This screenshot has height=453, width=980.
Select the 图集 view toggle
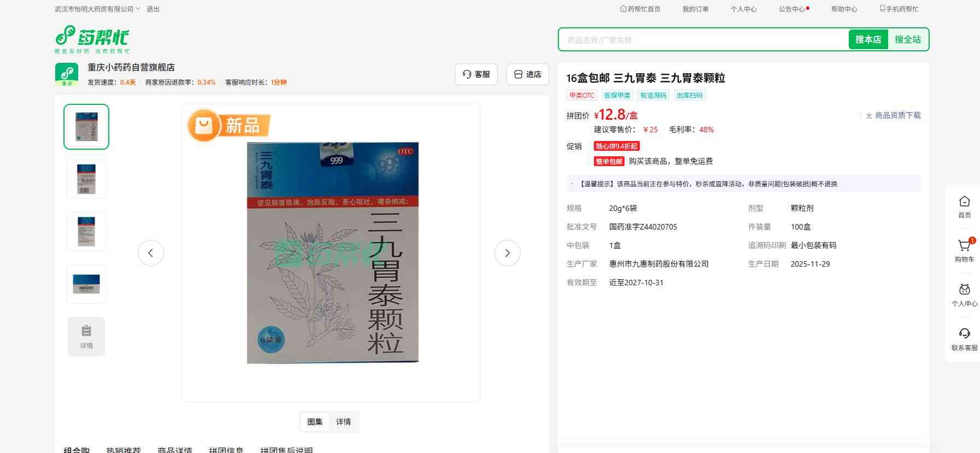tap(315, 422)
